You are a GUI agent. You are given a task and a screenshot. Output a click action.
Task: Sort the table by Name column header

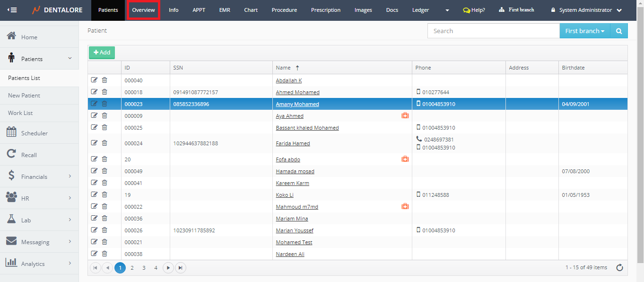tap(283, 68)
